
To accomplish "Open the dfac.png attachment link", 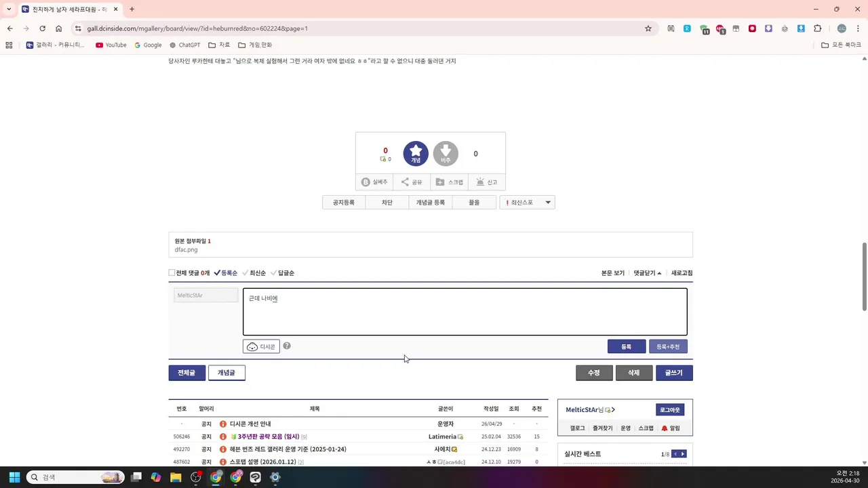I will 186,249.
